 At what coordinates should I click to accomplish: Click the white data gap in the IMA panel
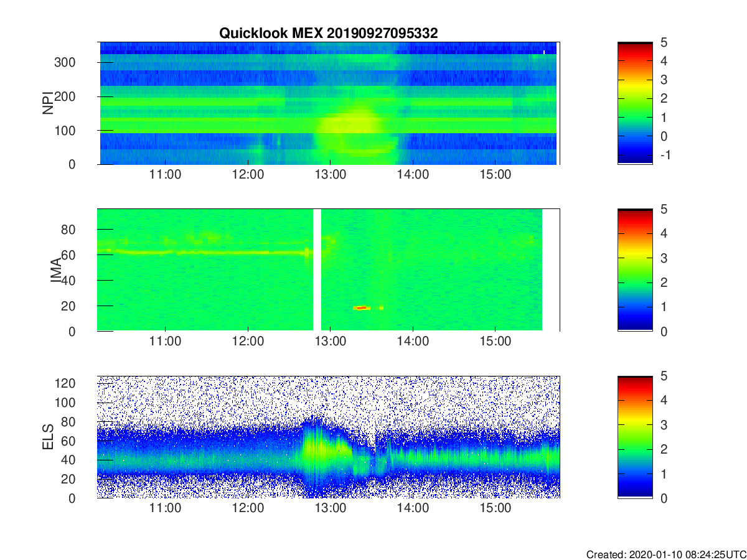click(x=317, y=270)
